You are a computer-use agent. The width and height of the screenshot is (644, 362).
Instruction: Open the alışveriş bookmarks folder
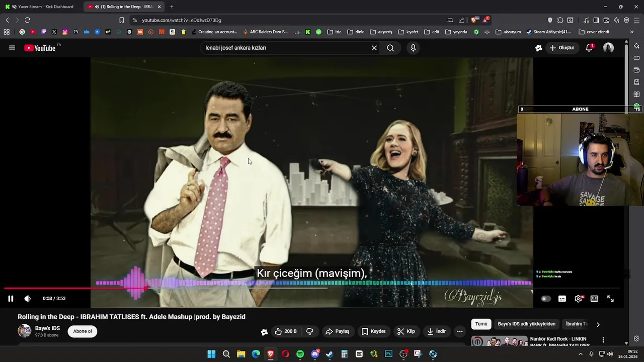[x=381, y=32]
